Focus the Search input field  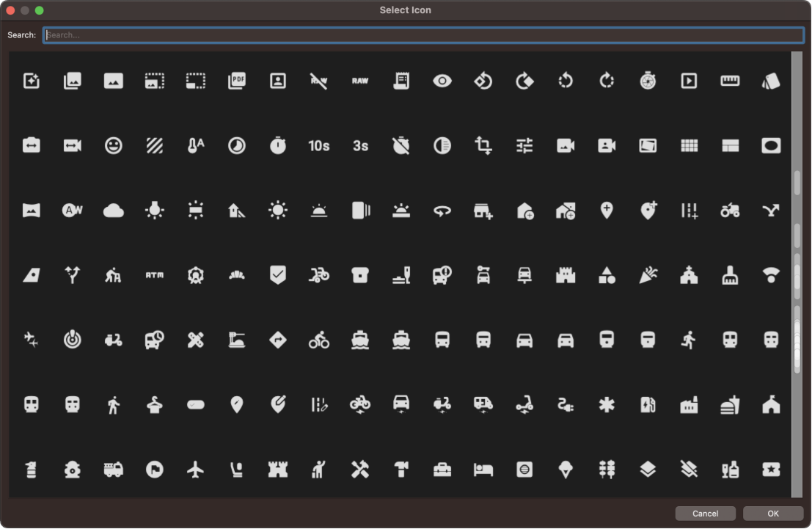coord(423,35)
